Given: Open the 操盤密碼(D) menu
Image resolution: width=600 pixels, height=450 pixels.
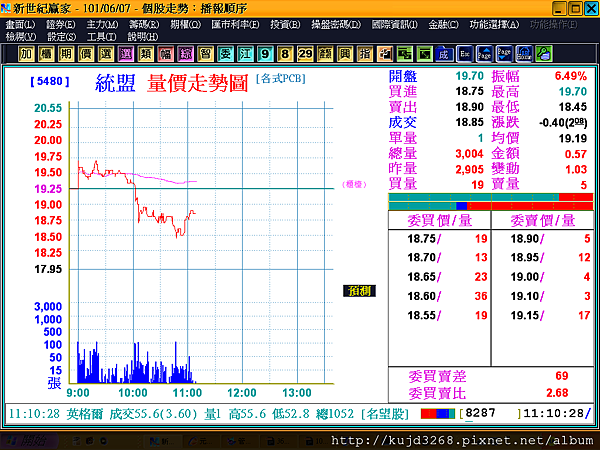Looking at the screenshot, I should [x=336, y=24].
